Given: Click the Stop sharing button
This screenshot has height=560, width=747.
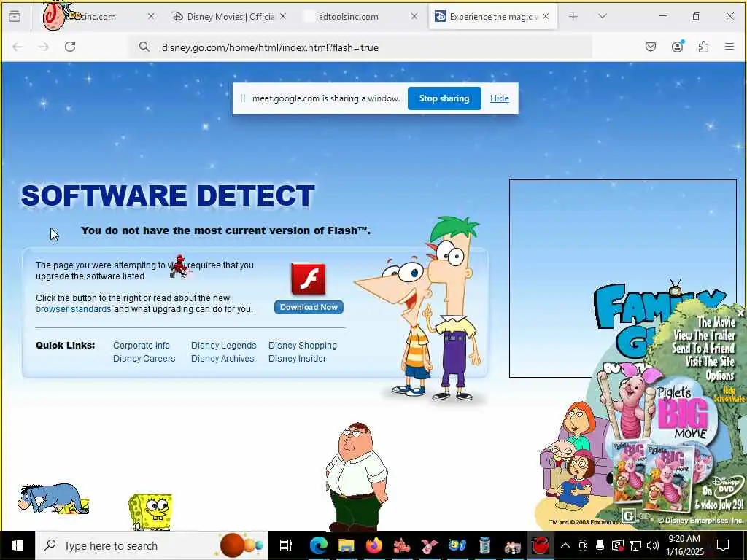Looking at the screenshot, I should (444, 98).
